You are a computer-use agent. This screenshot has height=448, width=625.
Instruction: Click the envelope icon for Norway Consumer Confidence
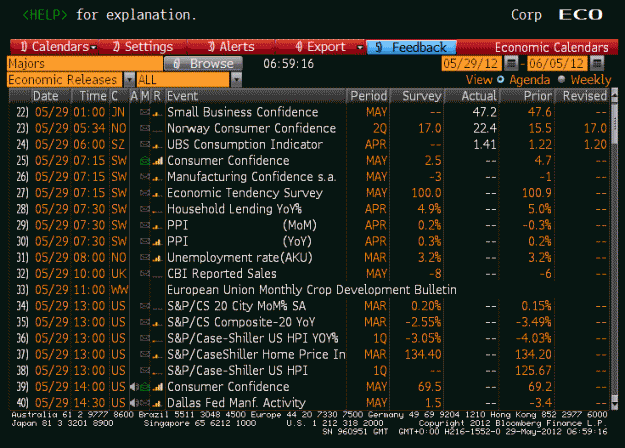click(145, 128)
